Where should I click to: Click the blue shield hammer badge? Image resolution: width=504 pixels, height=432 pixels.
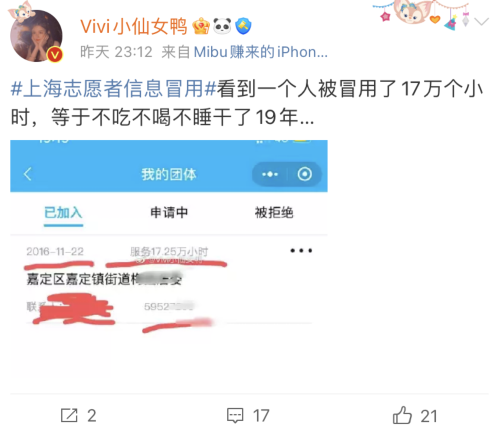[x=243, y=26]
